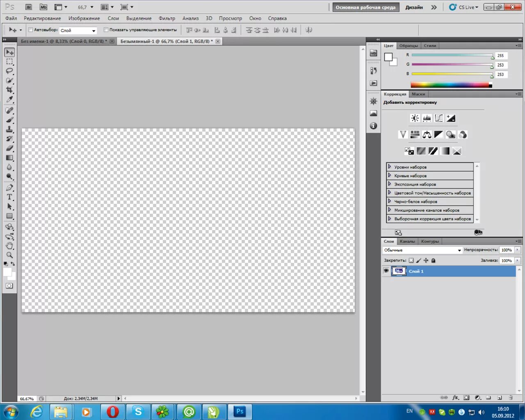Screen dimensions: 525x420
Task: Toggle Quick Mask mode button
Action: 9,286
